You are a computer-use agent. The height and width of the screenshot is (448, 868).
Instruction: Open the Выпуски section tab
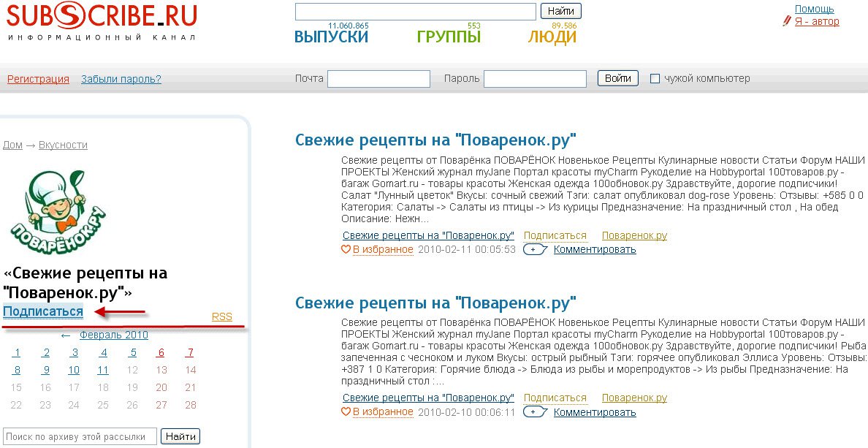[x=331, y=37]
